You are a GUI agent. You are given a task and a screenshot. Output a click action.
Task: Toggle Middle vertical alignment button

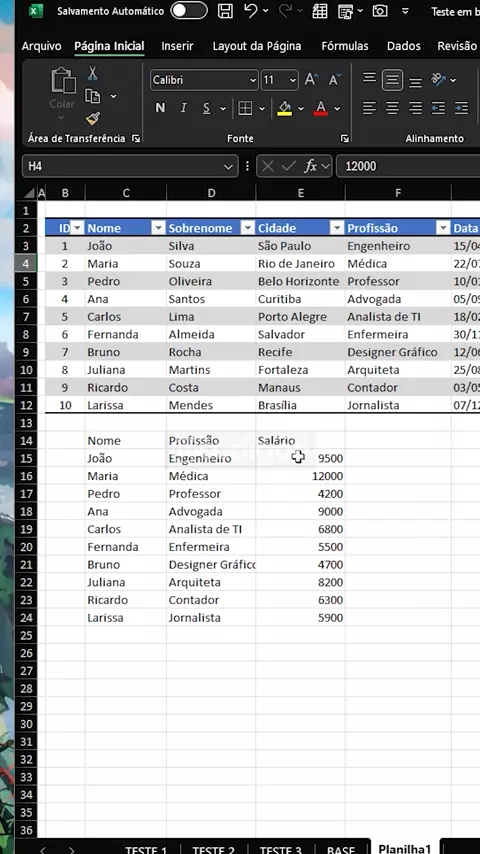pyautogui.click(x=392, y=81)
